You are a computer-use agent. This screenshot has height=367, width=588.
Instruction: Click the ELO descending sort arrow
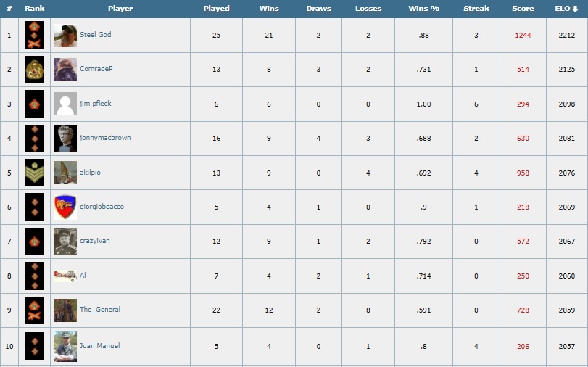575,9
